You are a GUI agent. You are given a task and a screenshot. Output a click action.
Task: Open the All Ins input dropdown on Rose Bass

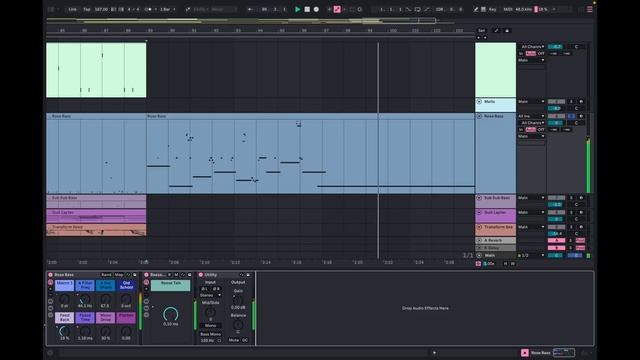pos(531,116)
